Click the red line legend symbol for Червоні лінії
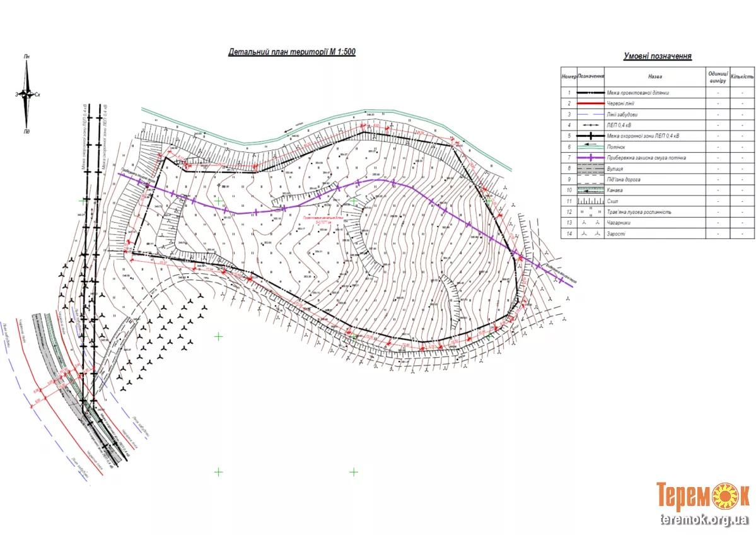 coord(591,103)
